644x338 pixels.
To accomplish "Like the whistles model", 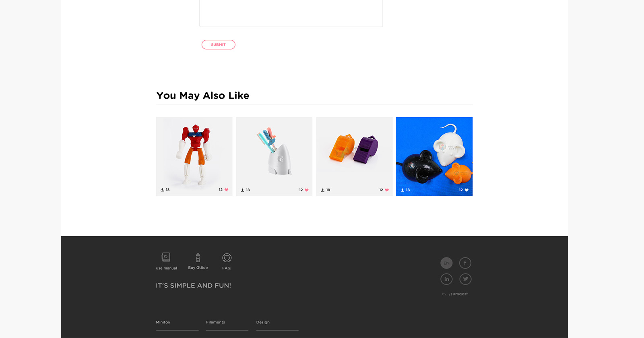I will coord(387,190).
